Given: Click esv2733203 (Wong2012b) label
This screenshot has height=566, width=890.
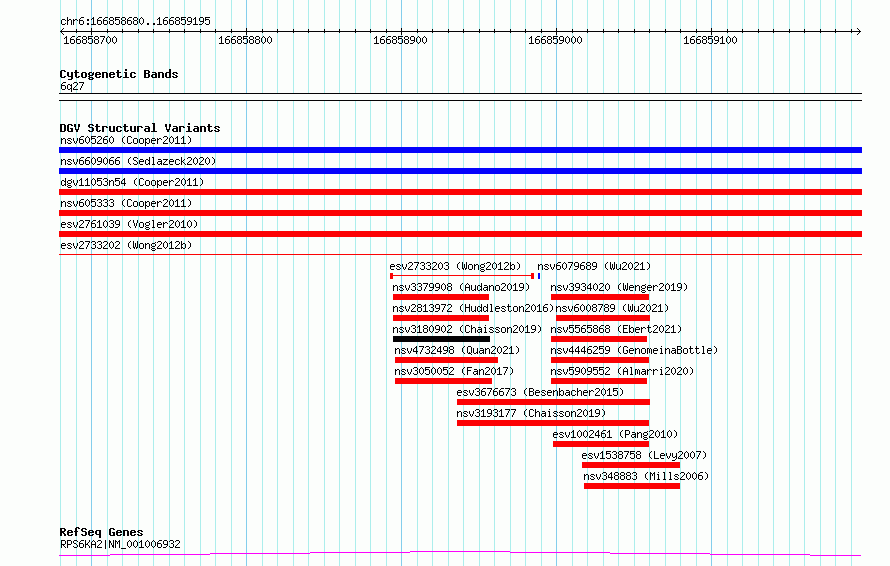Looking at the screenshot, I should click(x=455, y=266).
